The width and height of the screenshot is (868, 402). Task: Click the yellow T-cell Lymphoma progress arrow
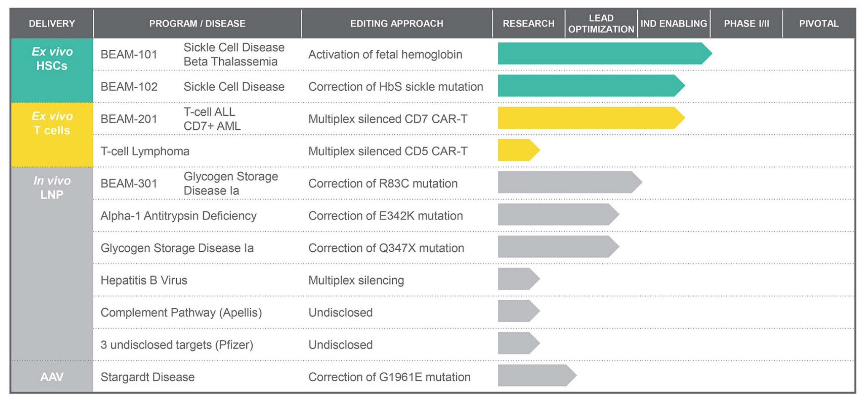point(517,150)
